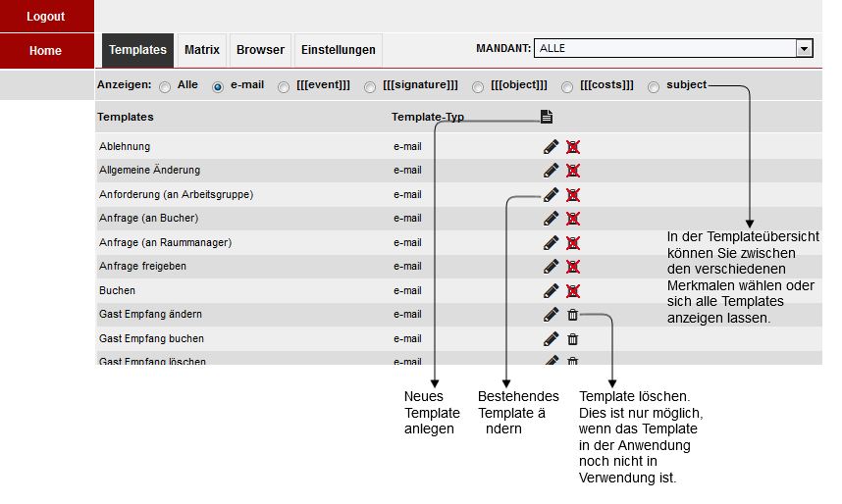Image resolution: width=842 pixels, height=504 pixels.
Task: Select the [[[event]]] radio button
Action: [x=284, y=87]
